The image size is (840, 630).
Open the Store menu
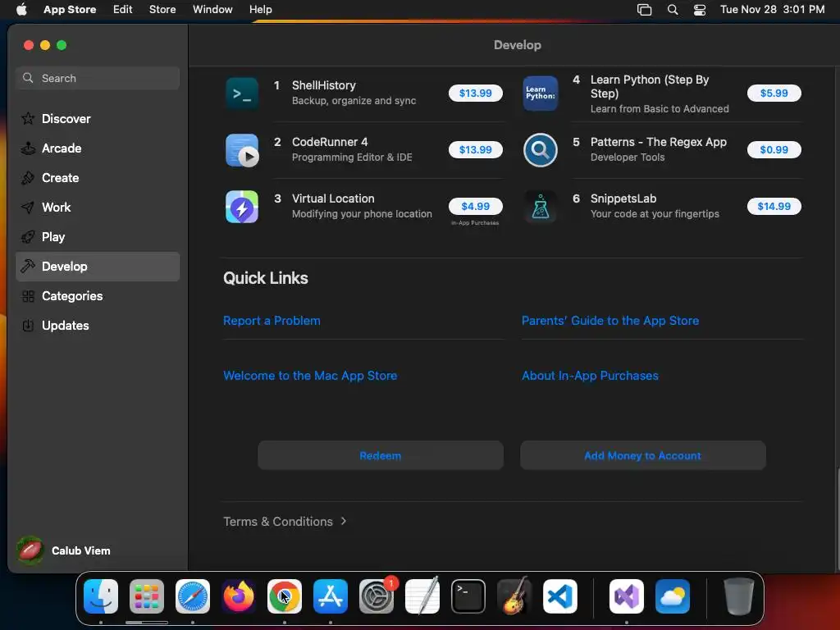tap(162, 10)
